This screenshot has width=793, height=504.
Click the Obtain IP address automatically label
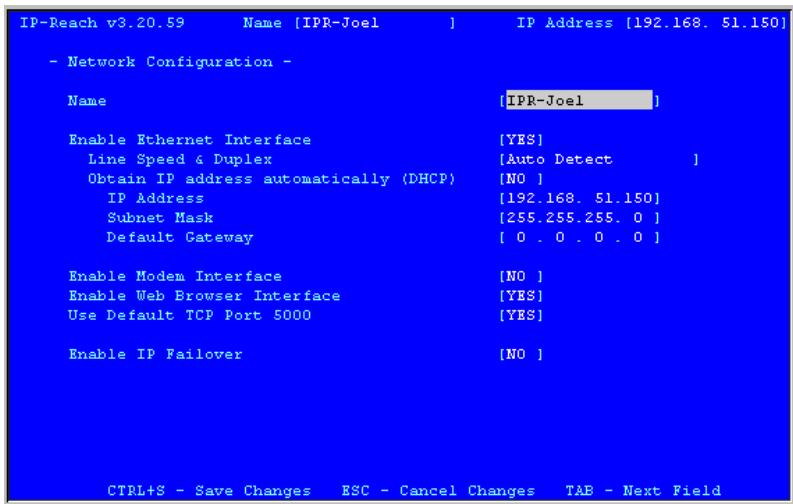coord(272,179)
